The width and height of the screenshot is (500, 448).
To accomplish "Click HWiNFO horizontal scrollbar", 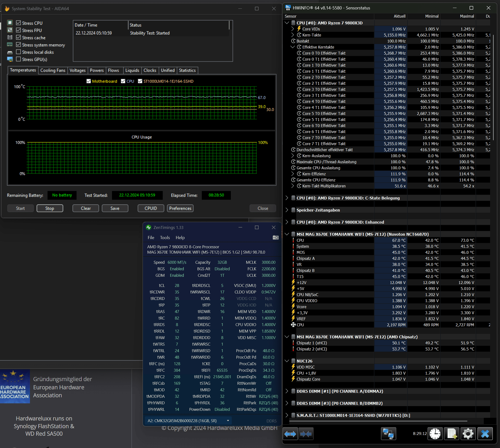I will [x=378, y=421].
